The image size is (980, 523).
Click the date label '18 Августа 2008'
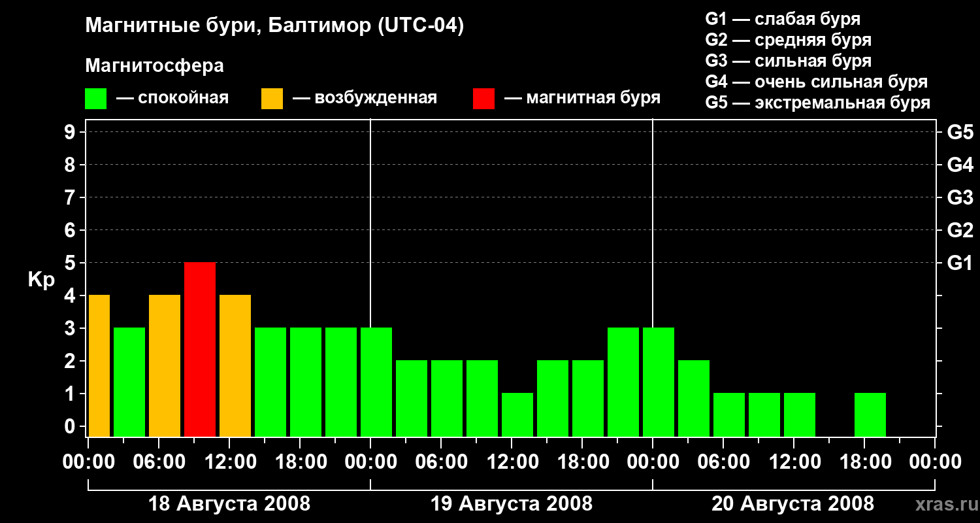(229, 503)
